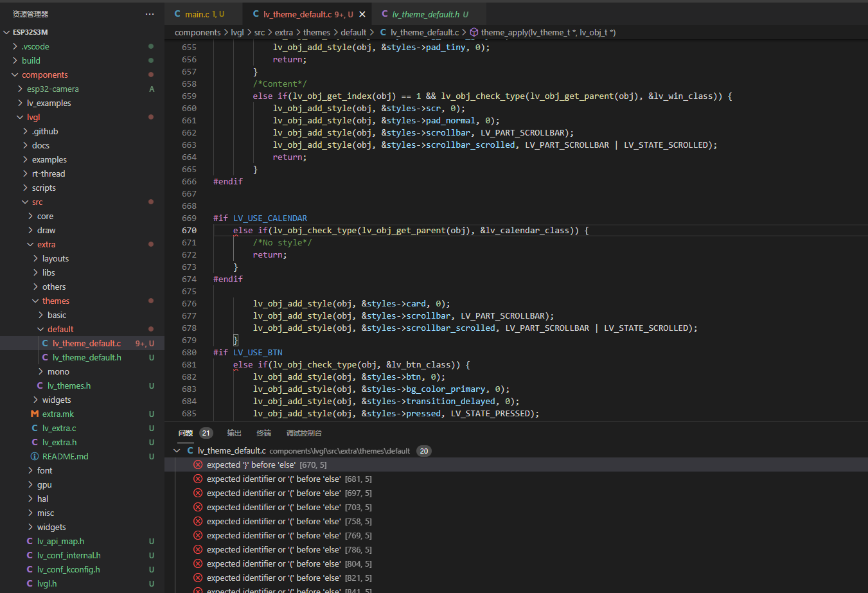Open the 终端 panel tab

click(263, 432)
